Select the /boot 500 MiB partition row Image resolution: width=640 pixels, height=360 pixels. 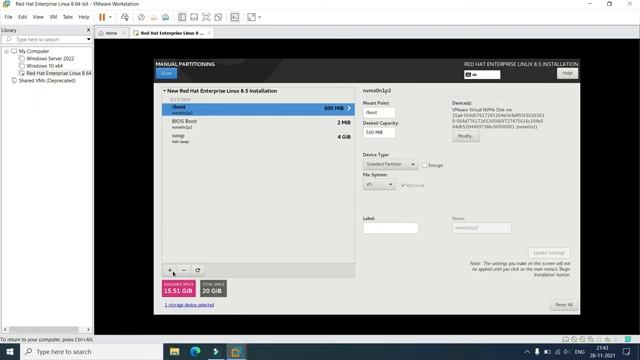click(258, 109)
